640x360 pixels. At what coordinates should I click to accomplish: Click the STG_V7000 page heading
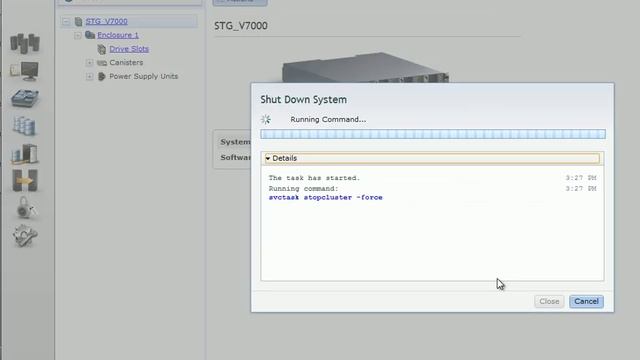[241, 26]
